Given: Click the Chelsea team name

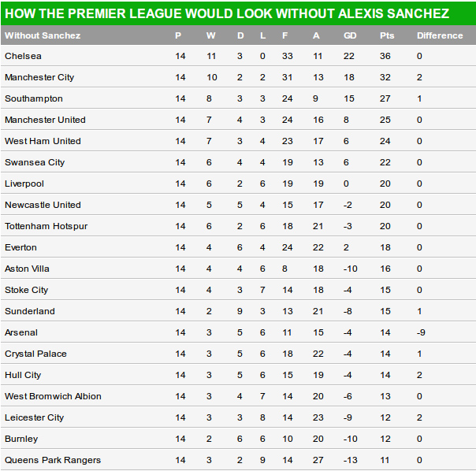Looking at the screenshot, I should tap(24, 57).
